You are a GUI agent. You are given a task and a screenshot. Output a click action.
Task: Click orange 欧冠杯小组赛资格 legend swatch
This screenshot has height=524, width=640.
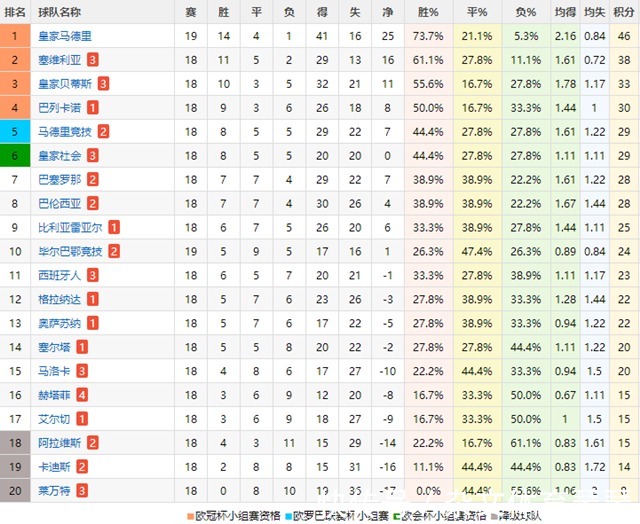coord(190,517)
